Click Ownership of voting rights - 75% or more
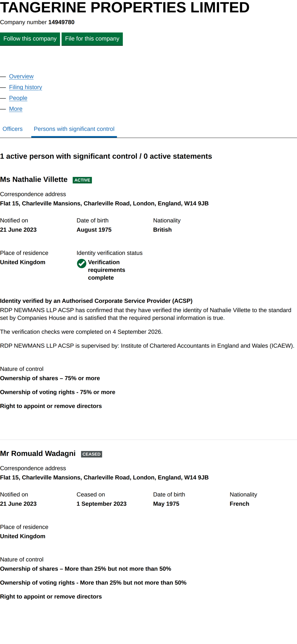297x644 pixels. [58, 392]
